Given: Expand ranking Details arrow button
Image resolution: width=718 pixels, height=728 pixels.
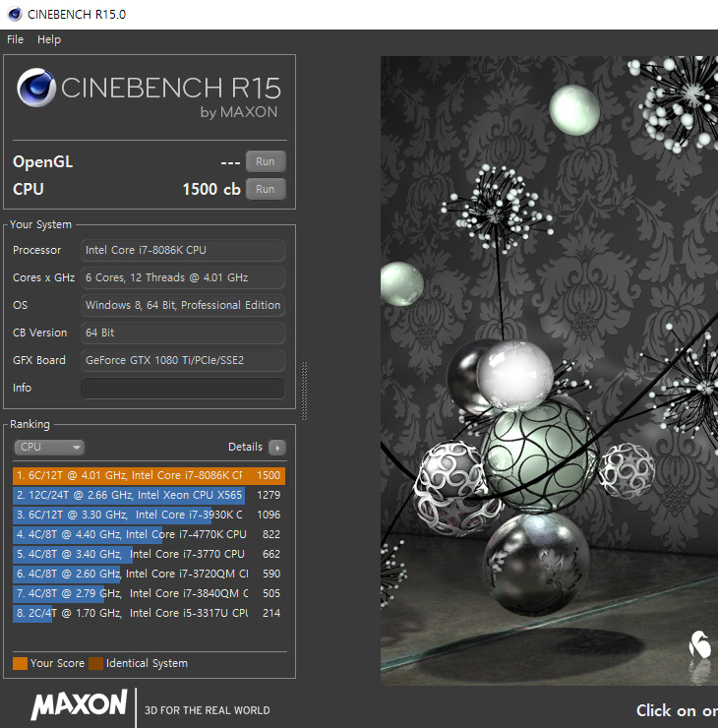Looking at the screenshot, I should [277, 448].
